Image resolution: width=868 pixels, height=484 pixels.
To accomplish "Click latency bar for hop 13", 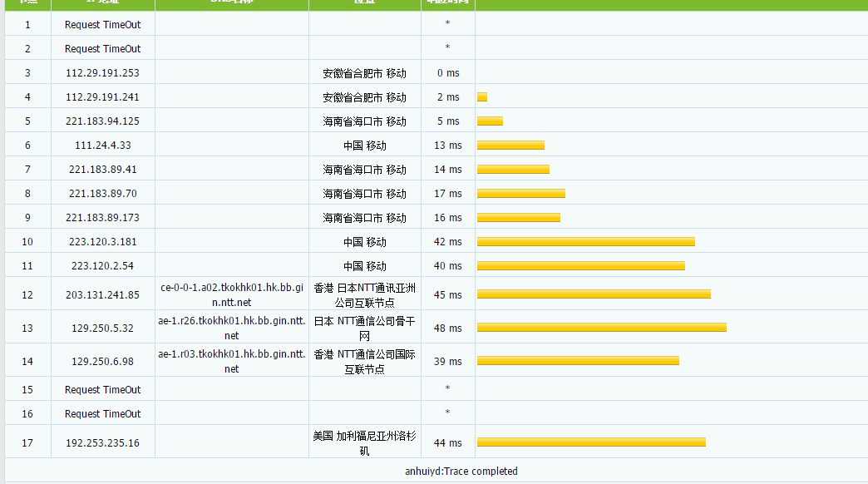I will tap(602, 328).
